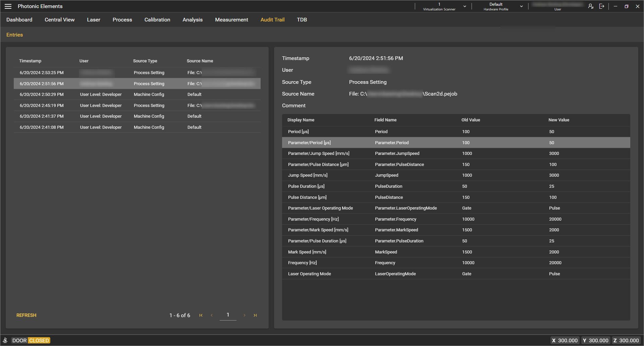Select the Parameter/Pulse Distance [µm] row
Screen dimensions: 644x346
[456, 165]
